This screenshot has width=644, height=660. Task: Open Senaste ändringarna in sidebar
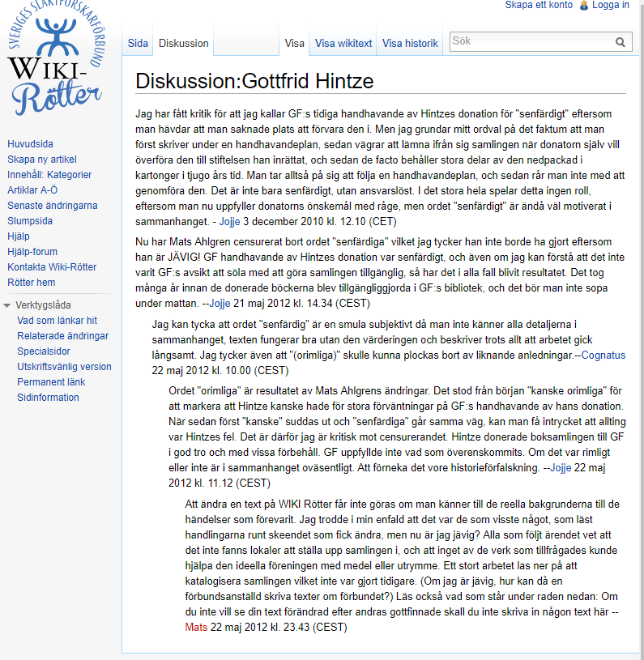(53, 206)
